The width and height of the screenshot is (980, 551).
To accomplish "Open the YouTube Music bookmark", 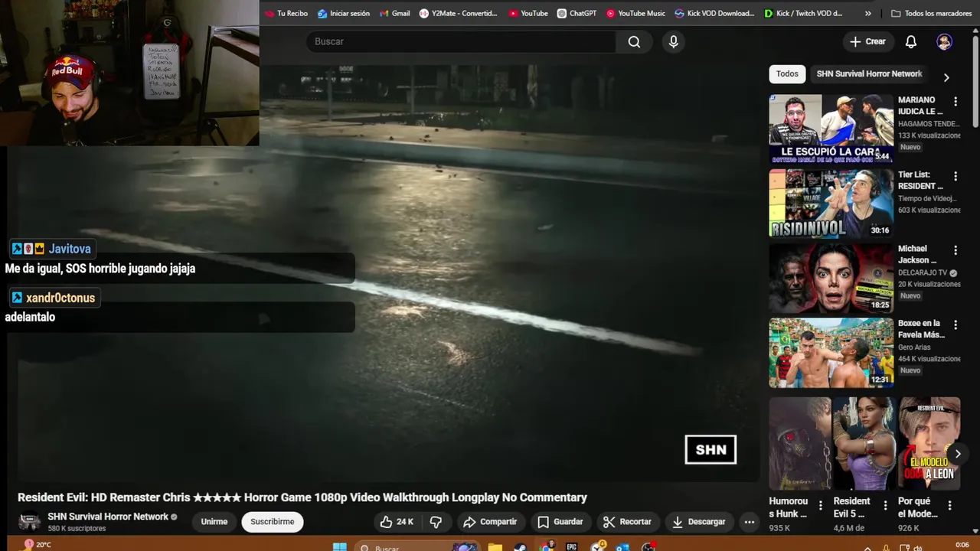I will click(635, 13).
